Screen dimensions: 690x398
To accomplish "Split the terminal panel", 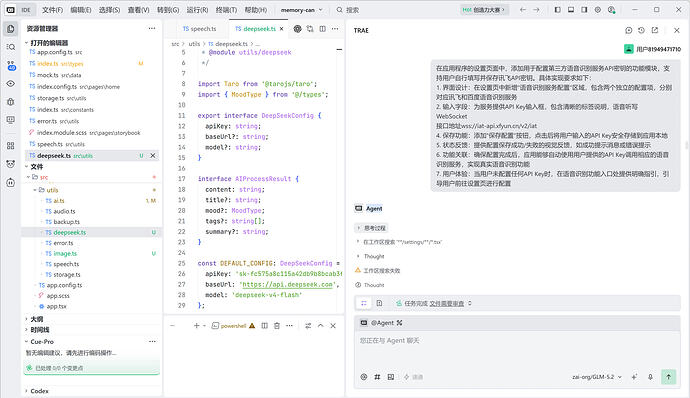I will [264, 326].
